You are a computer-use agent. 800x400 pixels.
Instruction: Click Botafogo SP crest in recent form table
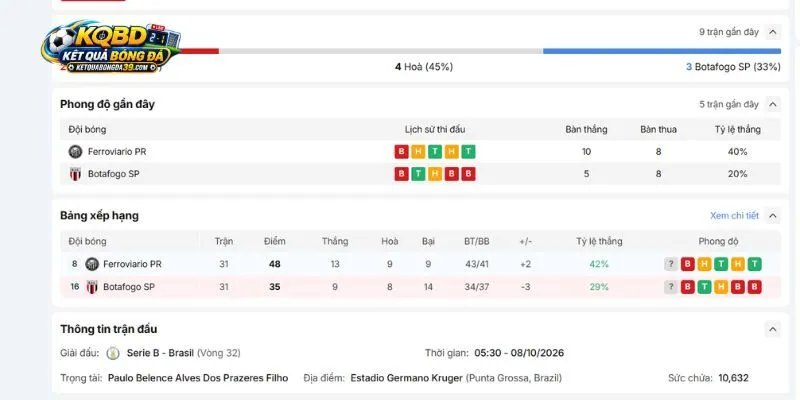[x=75, y=174]
